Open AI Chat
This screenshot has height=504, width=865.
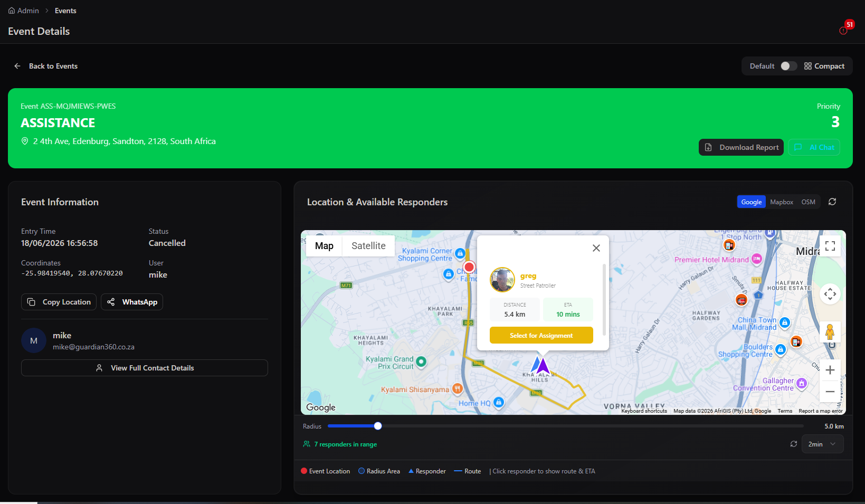(814, 147)
